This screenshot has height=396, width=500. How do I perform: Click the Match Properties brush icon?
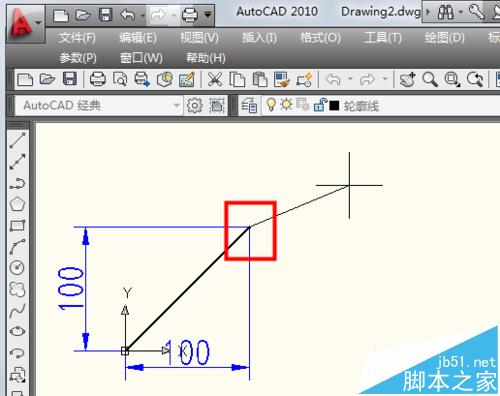(x=282, y=80)
